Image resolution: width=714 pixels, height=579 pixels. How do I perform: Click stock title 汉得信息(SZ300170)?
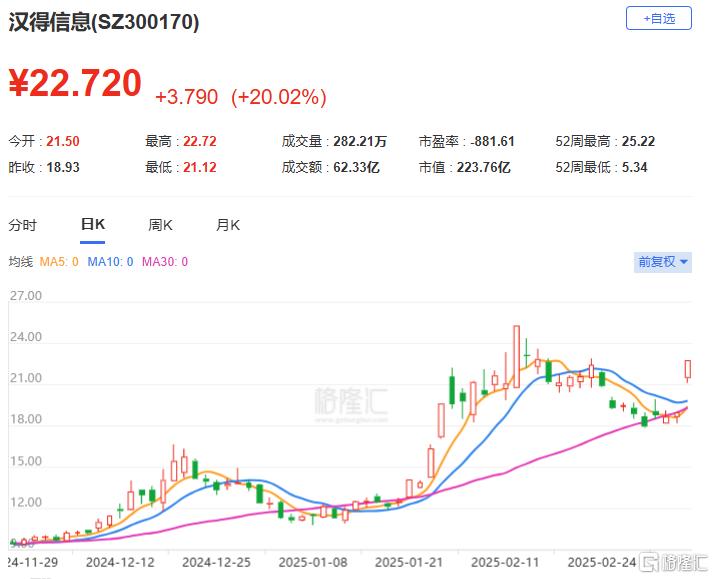pos(104,22)
